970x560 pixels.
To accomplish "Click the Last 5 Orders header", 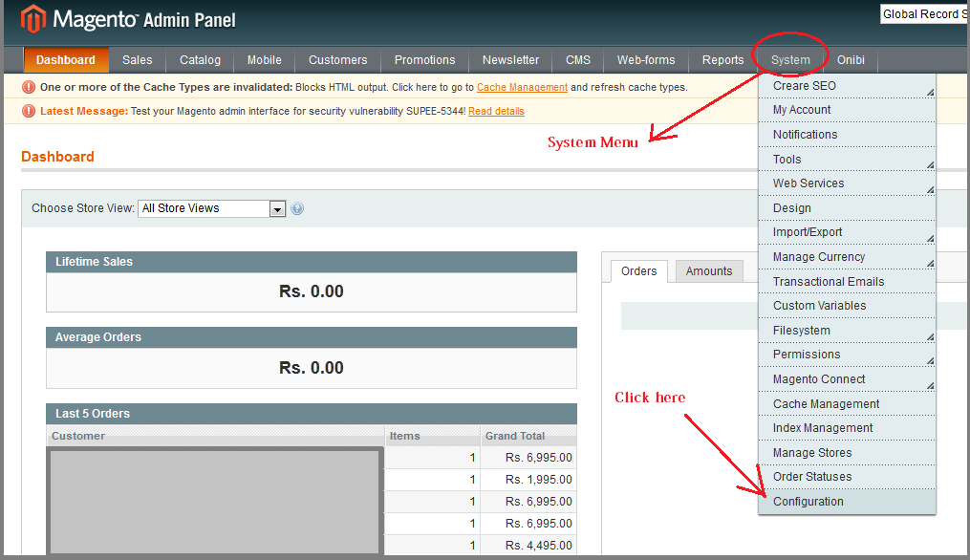I will pos(312,414).
